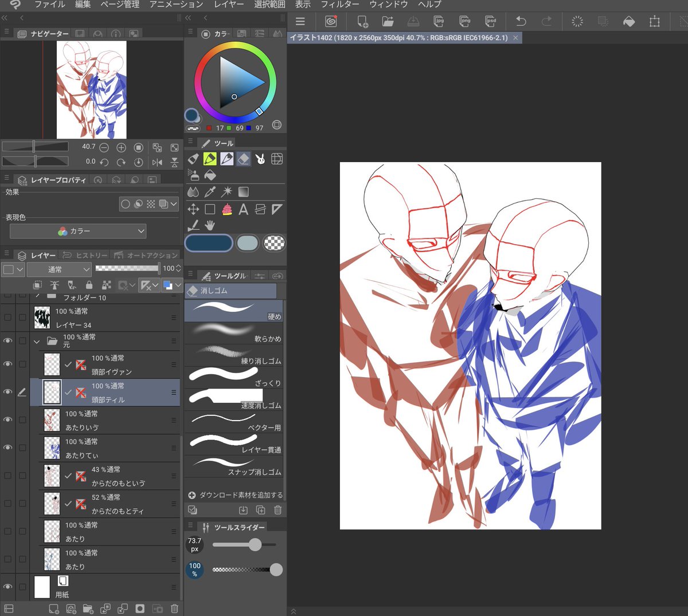Hide the あたりいゔ layer
The image size is (688, 616).
point(7,419)
